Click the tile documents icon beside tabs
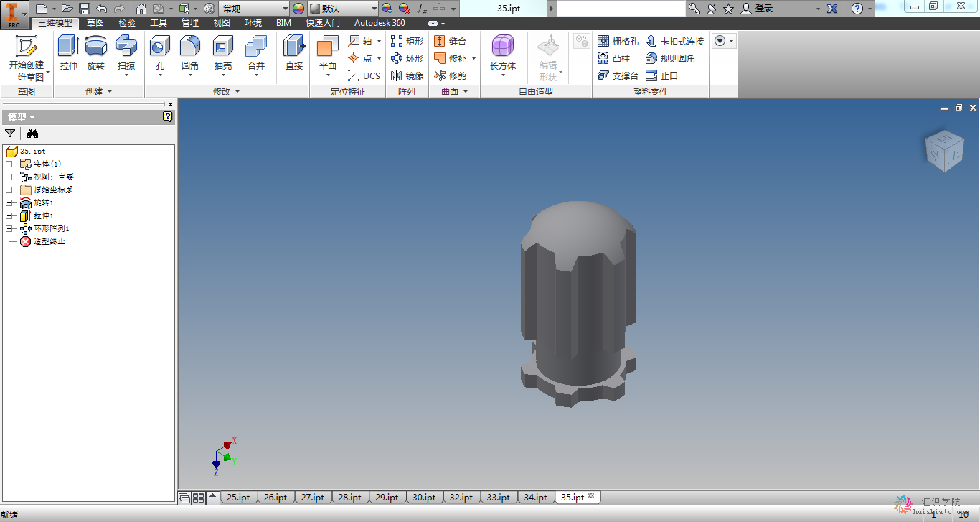The image size is (980, 522). (199, 498)
